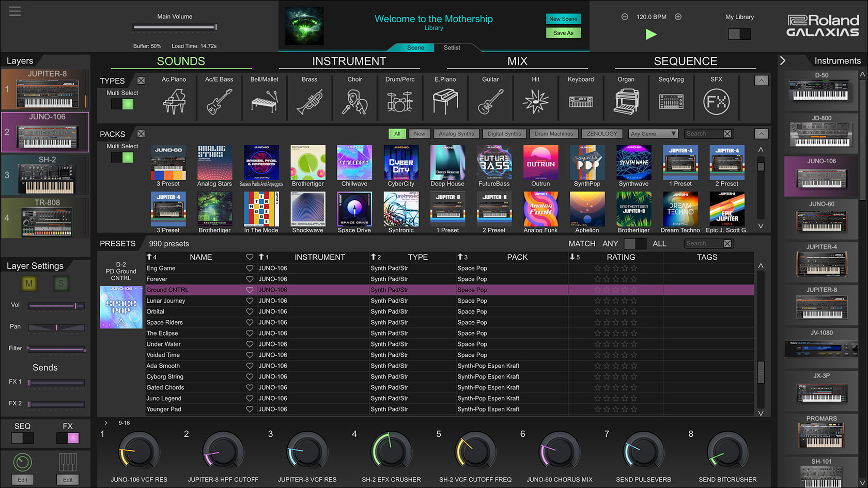Adjust the Main Volume slider
The image size is (868, 488).
(175, 27)
